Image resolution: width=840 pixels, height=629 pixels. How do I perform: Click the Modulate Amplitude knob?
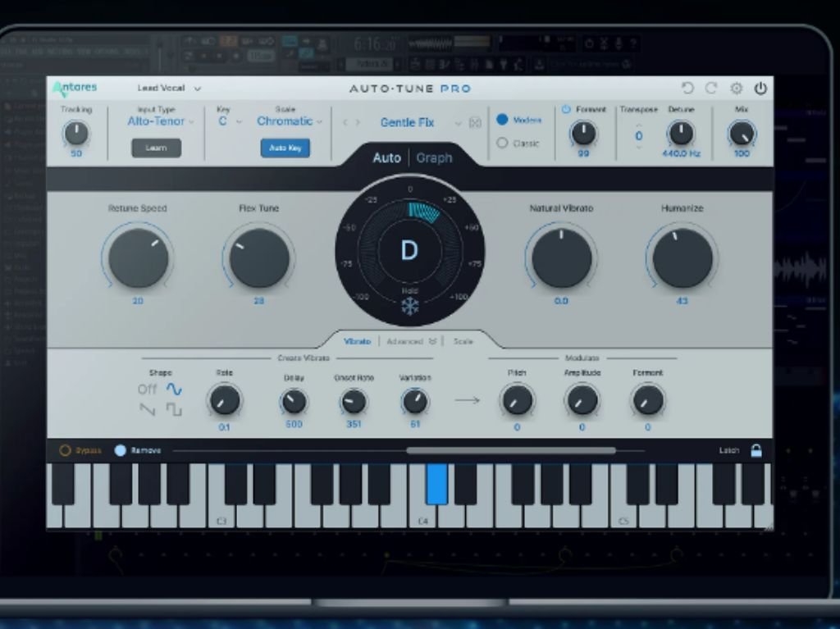tap(582, 401)
